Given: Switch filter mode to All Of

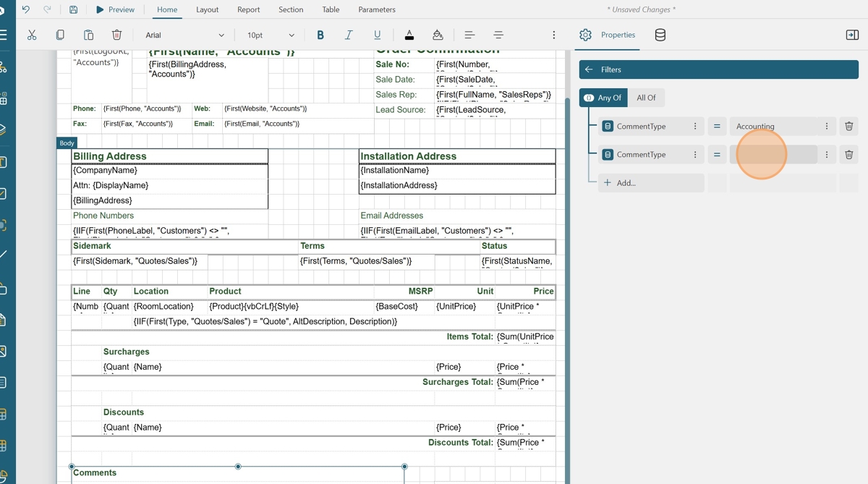Looking at the screenshot, I should point(646,98).
